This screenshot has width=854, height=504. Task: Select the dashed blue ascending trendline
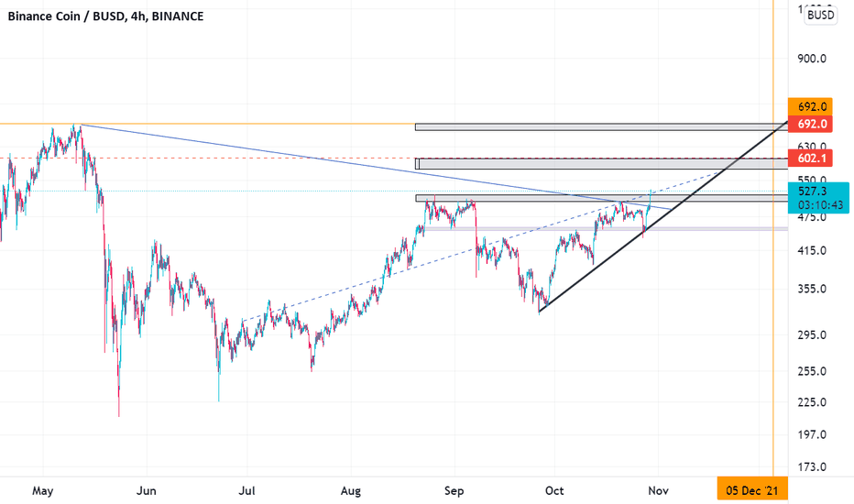[481, 247]
